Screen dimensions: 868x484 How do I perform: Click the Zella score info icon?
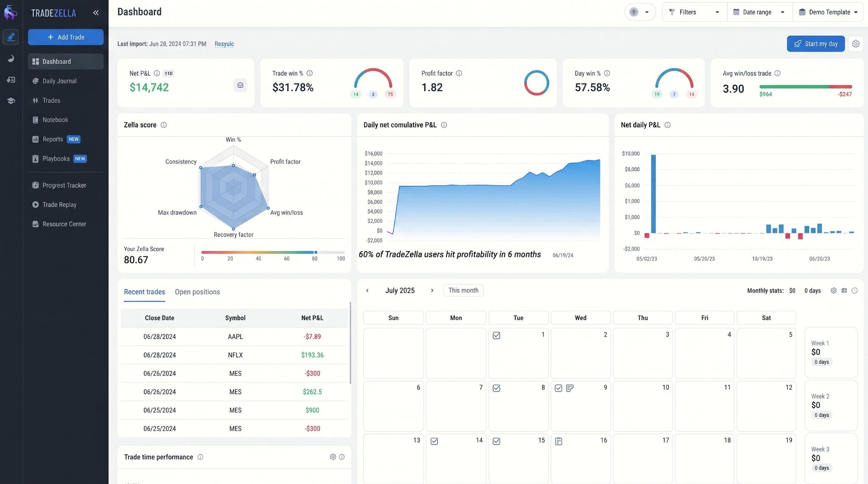(x=164, y=125)
